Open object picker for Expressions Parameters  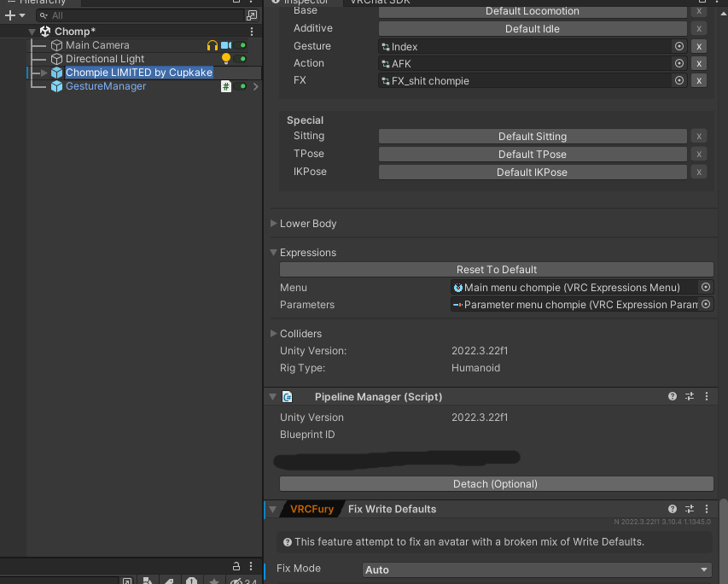(706, 304)
